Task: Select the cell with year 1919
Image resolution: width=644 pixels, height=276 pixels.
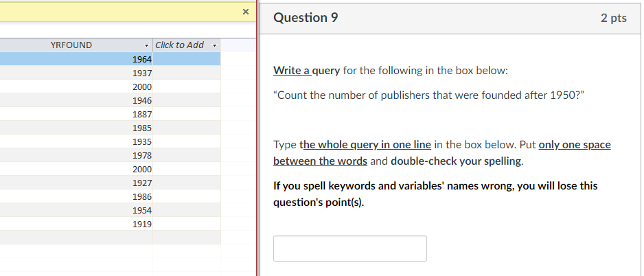Action: 76,224
